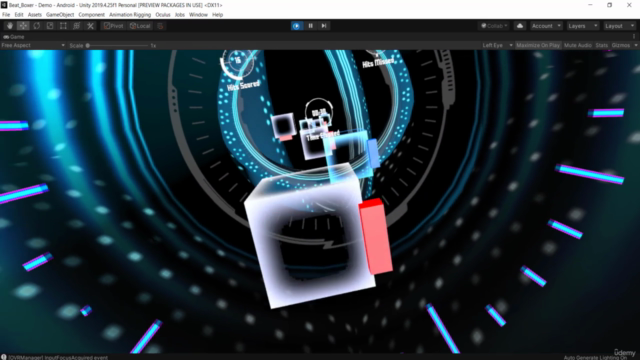Toggle Maximize On Play

pyautogui.click(x=538, y=45)
